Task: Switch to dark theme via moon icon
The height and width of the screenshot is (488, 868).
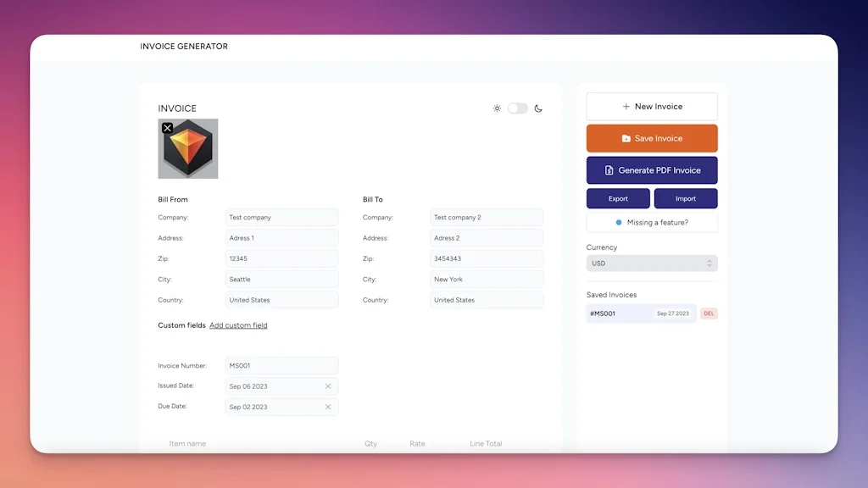Action: point(540,108)
